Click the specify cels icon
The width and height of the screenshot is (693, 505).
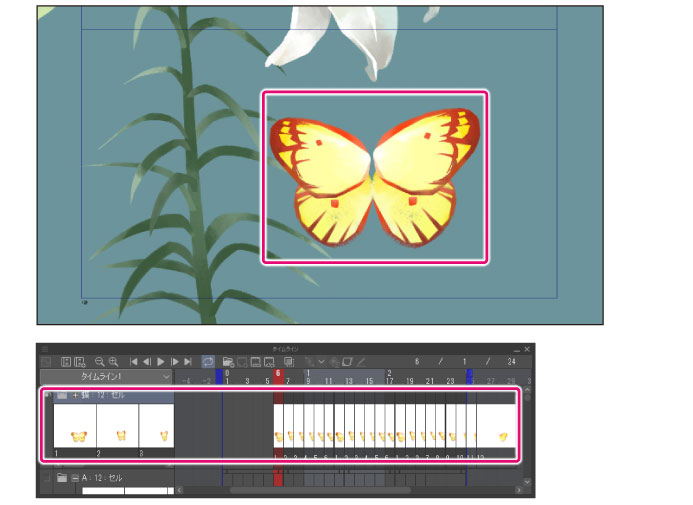pyautogui.click(x=255, y=362)
